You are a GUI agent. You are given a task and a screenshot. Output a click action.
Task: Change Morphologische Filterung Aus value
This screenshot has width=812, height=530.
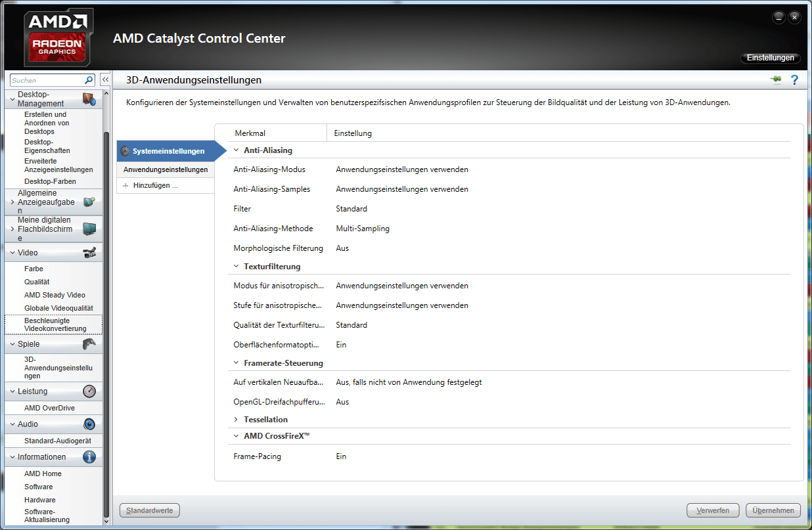point(342,248)
